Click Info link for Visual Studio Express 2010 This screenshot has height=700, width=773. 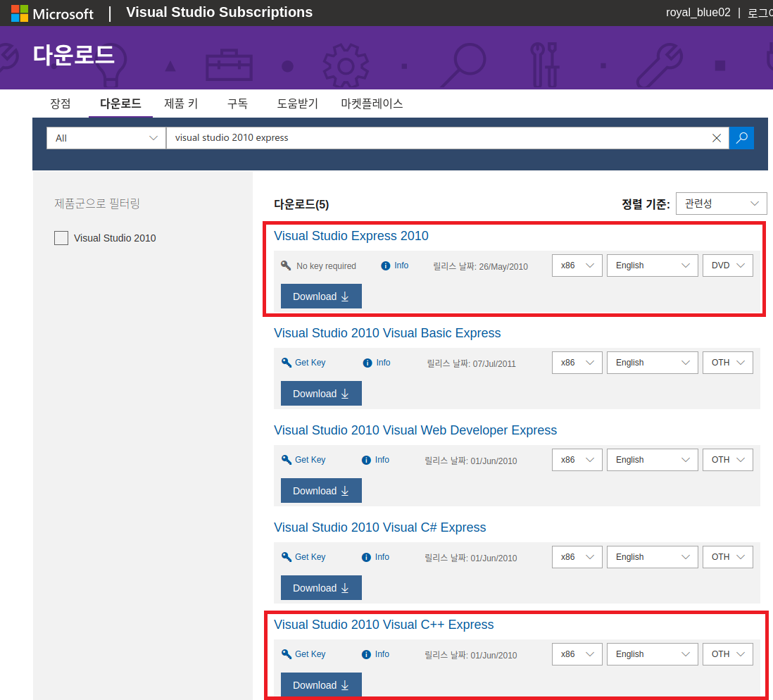pyautogui.click(x=401, y=265)
